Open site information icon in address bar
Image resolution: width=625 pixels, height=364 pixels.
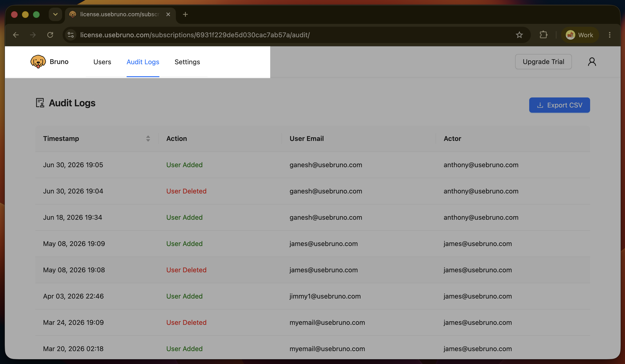pyautogui.click(x=71, y=35)
